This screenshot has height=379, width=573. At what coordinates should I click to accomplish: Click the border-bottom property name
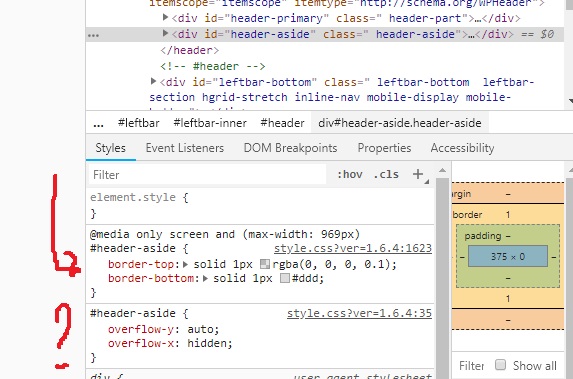[151, 278]
